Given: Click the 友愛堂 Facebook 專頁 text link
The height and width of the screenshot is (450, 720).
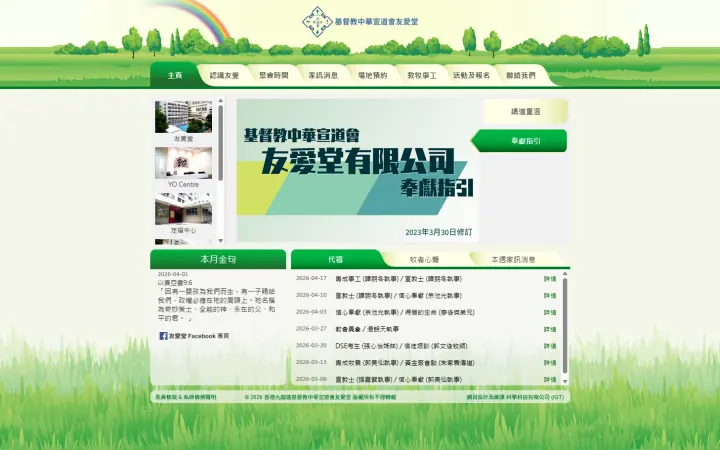Looking at the screenshot, I should 199,336.
